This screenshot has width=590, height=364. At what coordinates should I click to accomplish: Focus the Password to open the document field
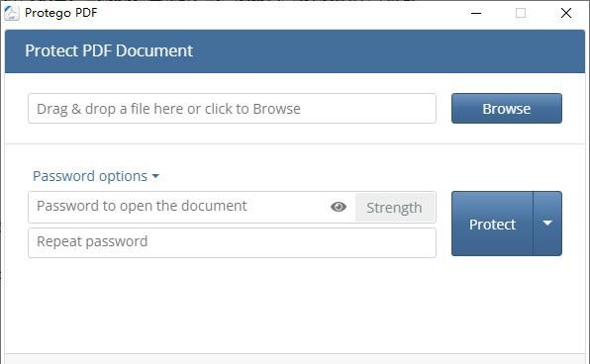click(x=177, y=207)
